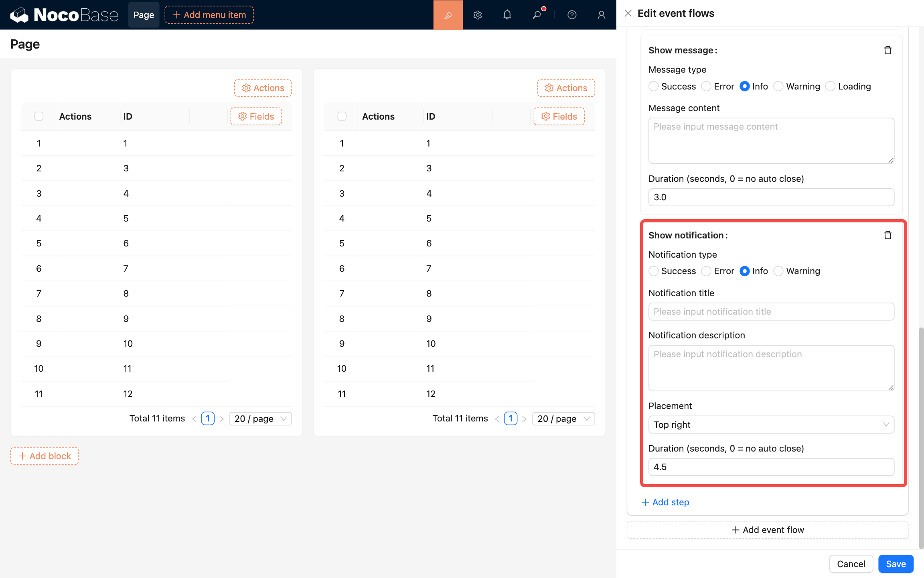Open right table 20 / page dropdown
The image size is (924, 578).
pos(563,419)
